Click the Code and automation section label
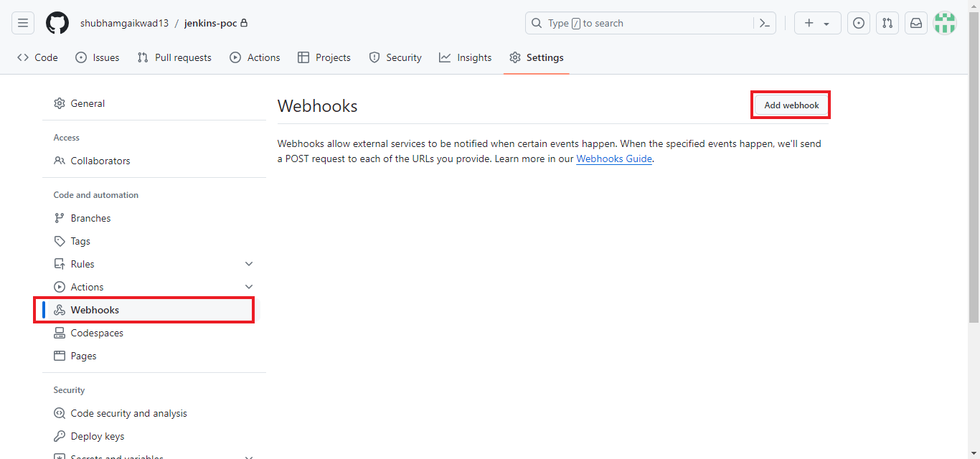980x459 pixels. pyautogui.click(x=96, y=195)
